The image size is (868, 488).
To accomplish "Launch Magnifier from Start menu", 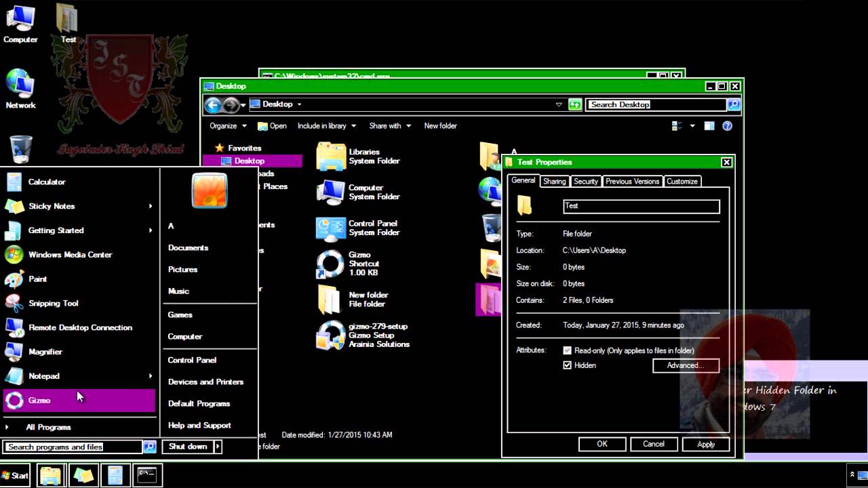I will tap(79, 352).
